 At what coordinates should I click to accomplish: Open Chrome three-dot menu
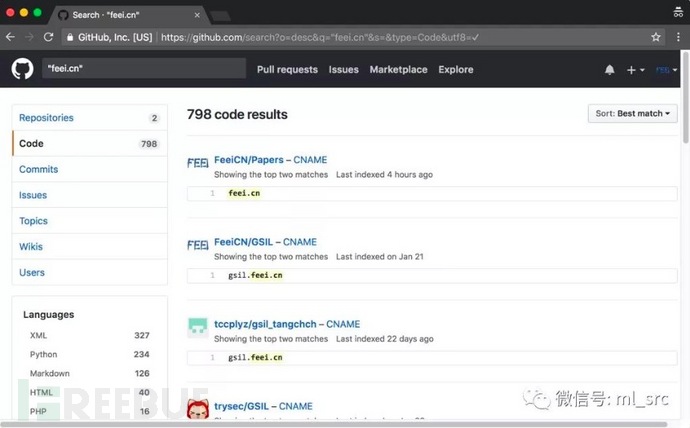point(678,37)
